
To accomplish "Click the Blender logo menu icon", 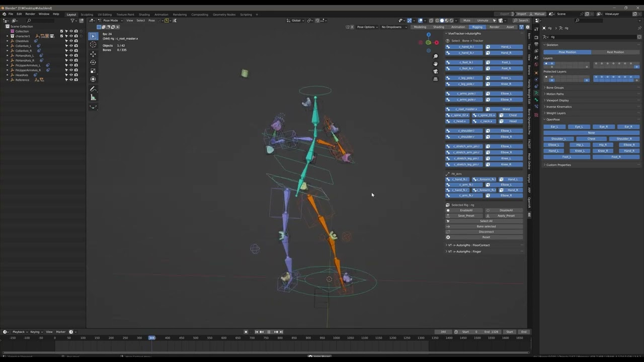I will coord(5,14).
